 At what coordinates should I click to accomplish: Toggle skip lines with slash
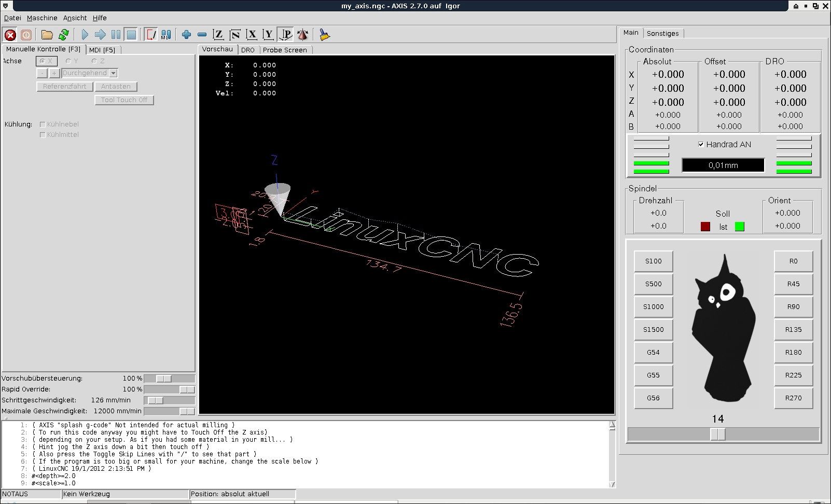[x=151, y=35]
